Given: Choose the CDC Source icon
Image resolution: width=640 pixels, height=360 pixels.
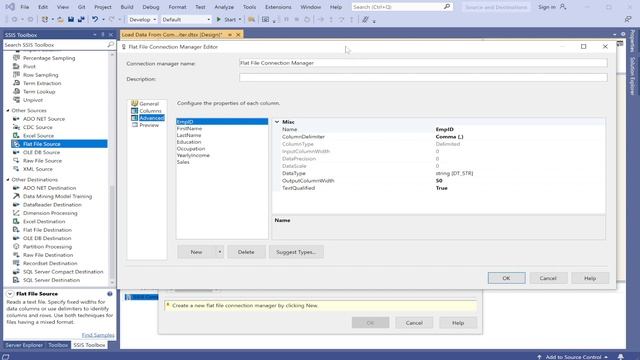Looking at the screenshot, I should [x=16, y=127].
